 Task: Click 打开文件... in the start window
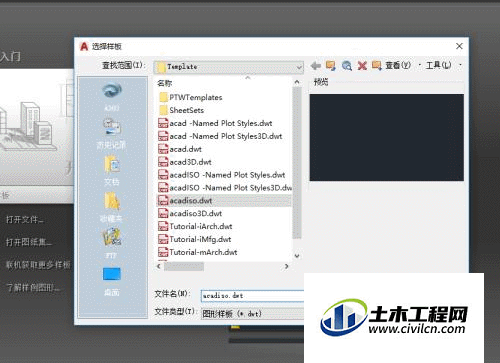point(24,220)
